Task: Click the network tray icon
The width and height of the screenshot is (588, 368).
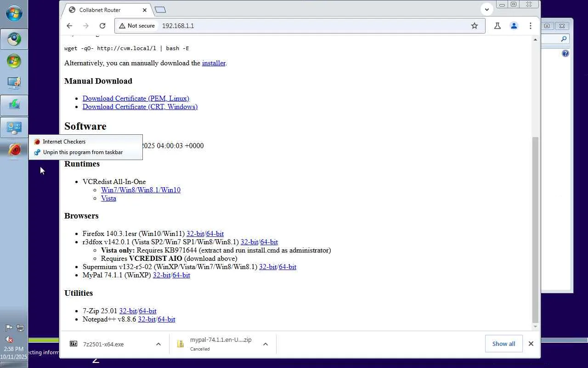Action: (x=20, y=328)
